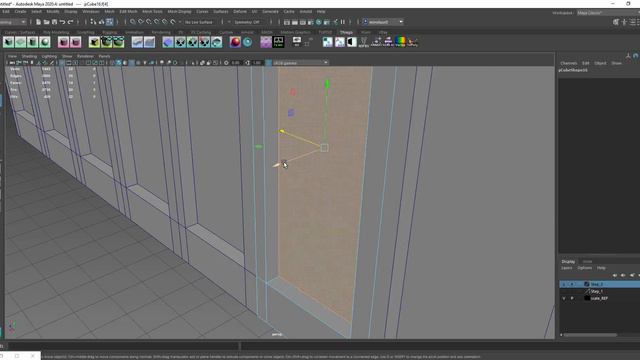Open viewport Renderer panel menu
This screenshot has width=640, height=360.
(85, 56)
